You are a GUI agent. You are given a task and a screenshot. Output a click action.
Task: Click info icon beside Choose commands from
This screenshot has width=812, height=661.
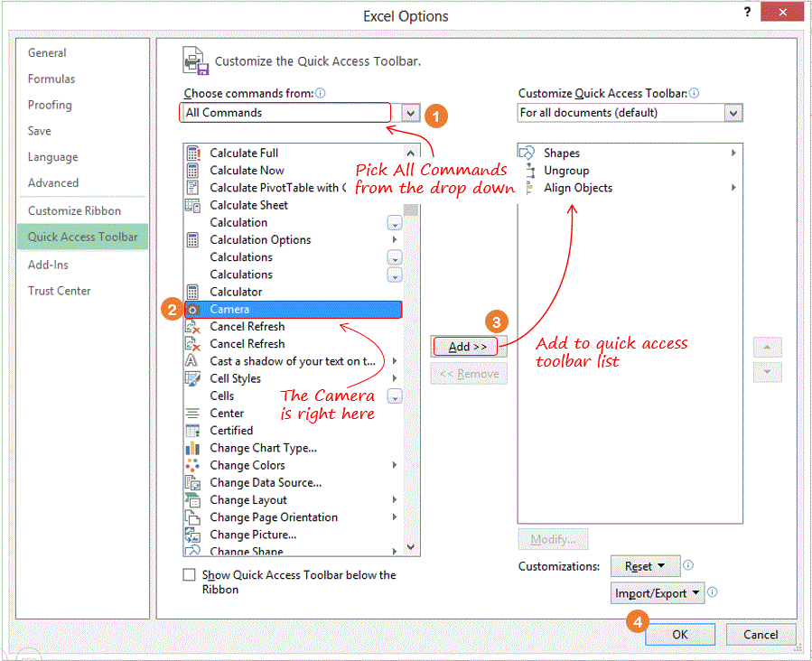point(321,93)
